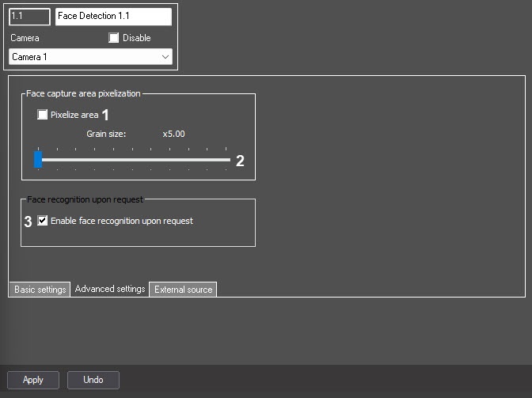532x398 pixels.
Task: Click the 1.1 identifier field
Action: 29,17
